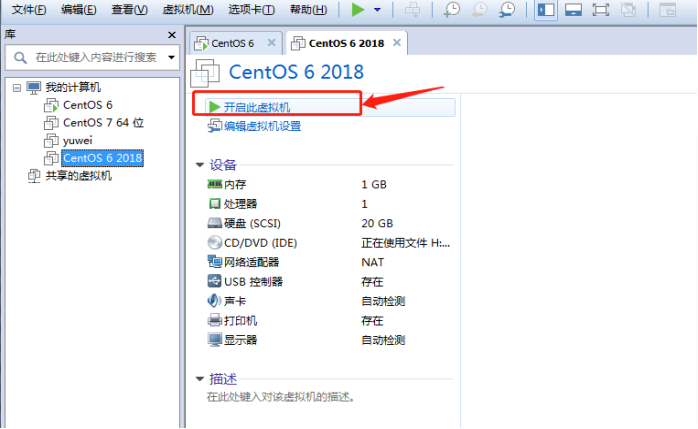The height and width of the screenshot is (429, 698).
Task: Select CentOS 6 2018 in the library tree
Action: point(102,158)
